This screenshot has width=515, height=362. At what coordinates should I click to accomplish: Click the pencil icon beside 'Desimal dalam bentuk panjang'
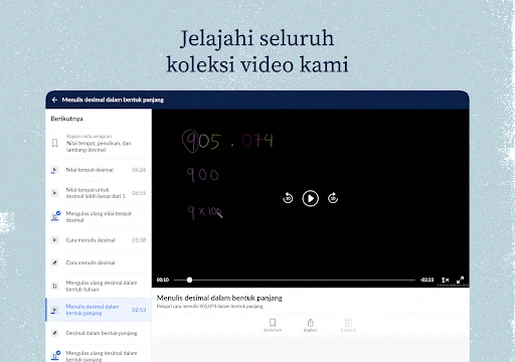tap(55, 333)
